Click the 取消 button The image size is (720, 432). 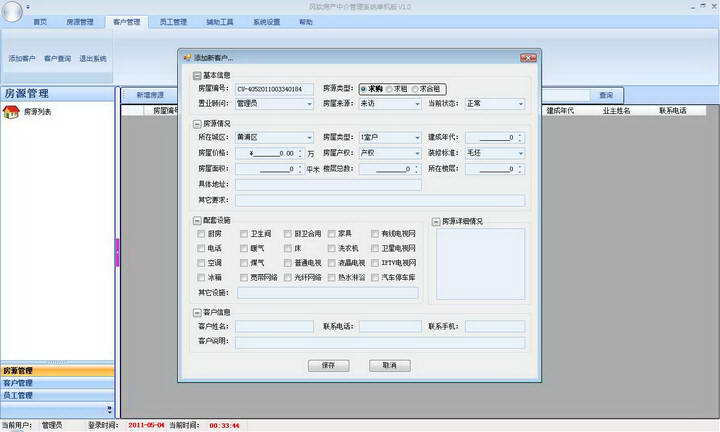click(389, 365)
